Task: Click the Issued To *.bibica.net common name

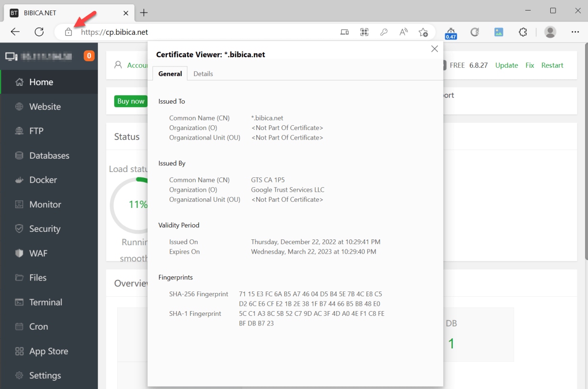Action: click(x=267, y=118)
